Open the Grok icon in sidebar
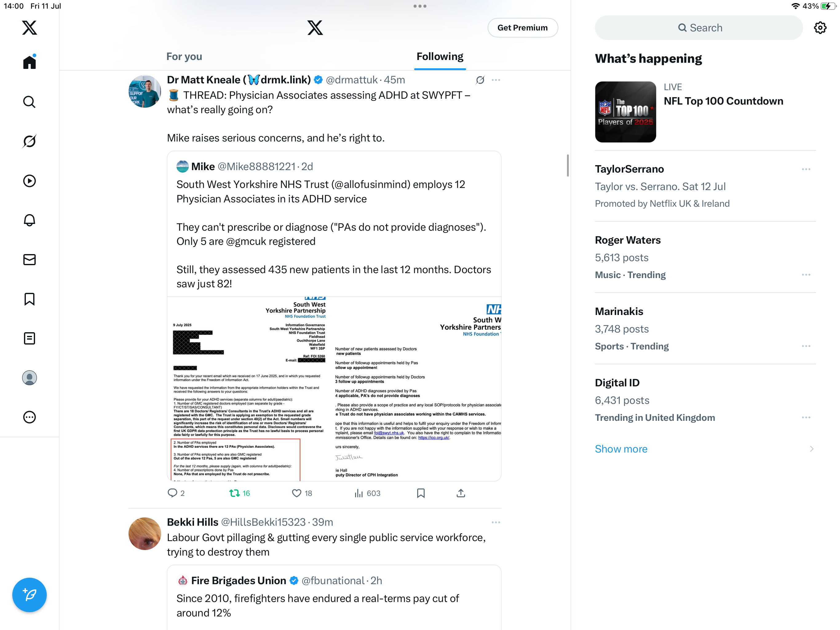This screenshot has height=630, width=840. click(29, 142)
